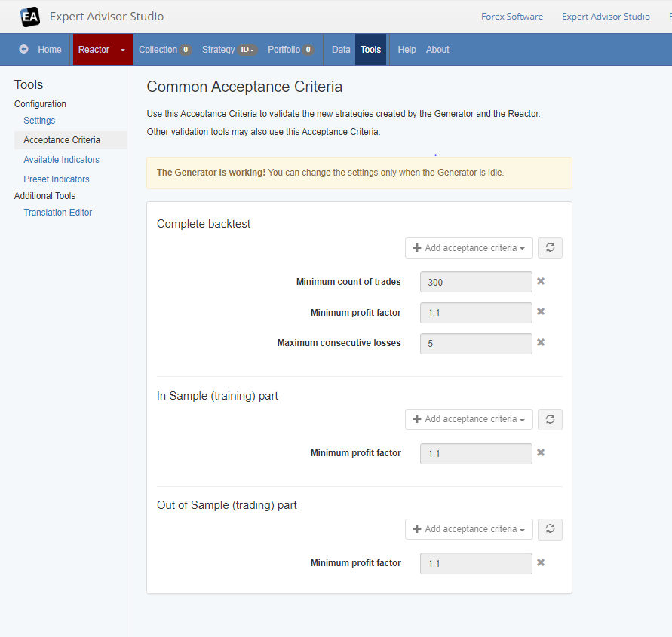Click the Strategy ID badge
This screenshot has height=637, width=672.
click(247, 50)
